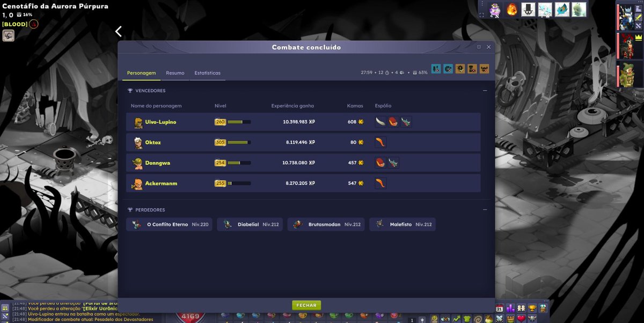Open the wooden fence paddock icon
The height and width of the screenshot is (323, 644).
pos(510,319)
